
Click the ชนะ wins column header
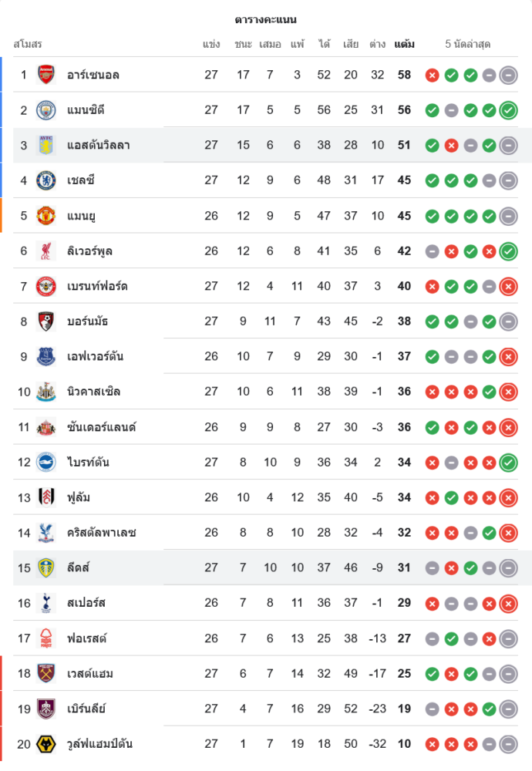tap(244, 44)
